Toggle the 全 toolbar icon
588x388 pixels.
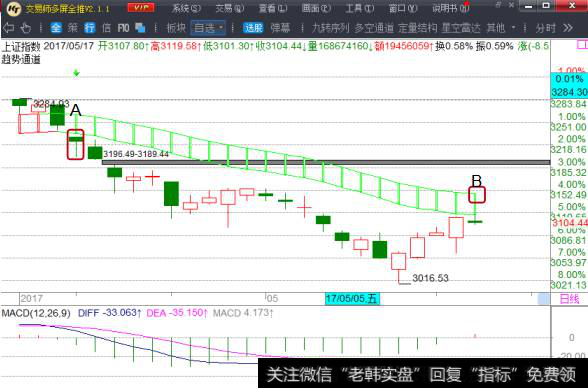pyautogui.click(x=56, y=28)
